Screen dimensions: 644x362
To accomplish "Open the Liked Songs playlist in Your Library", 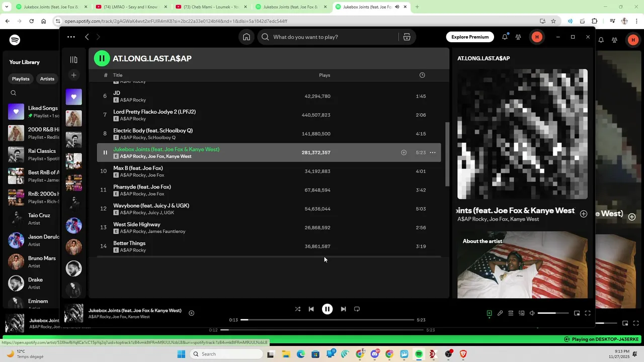I will click(33, 112).
